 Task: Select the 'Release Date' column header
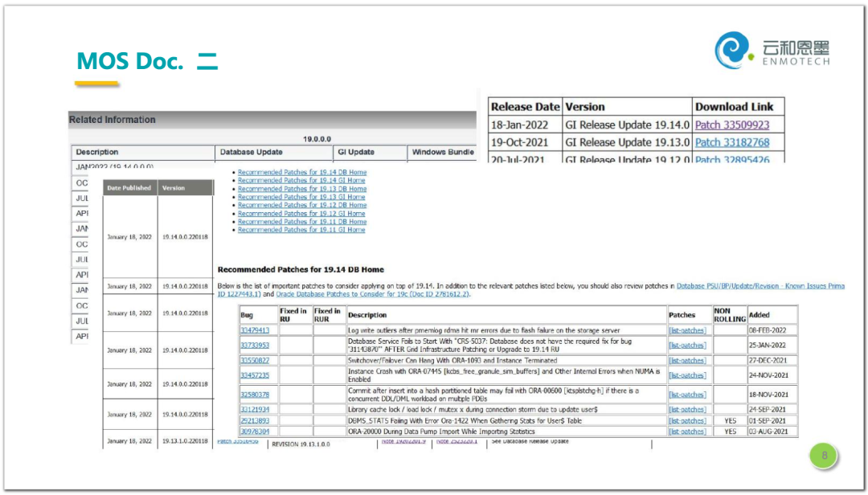[526, 107]
